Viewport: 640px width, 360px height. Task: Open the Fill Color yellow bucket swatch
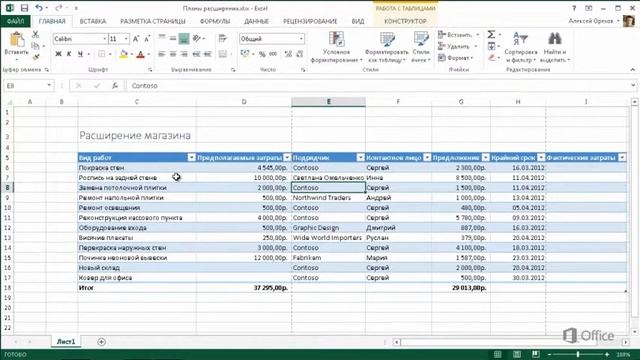(x=123, y=54)
